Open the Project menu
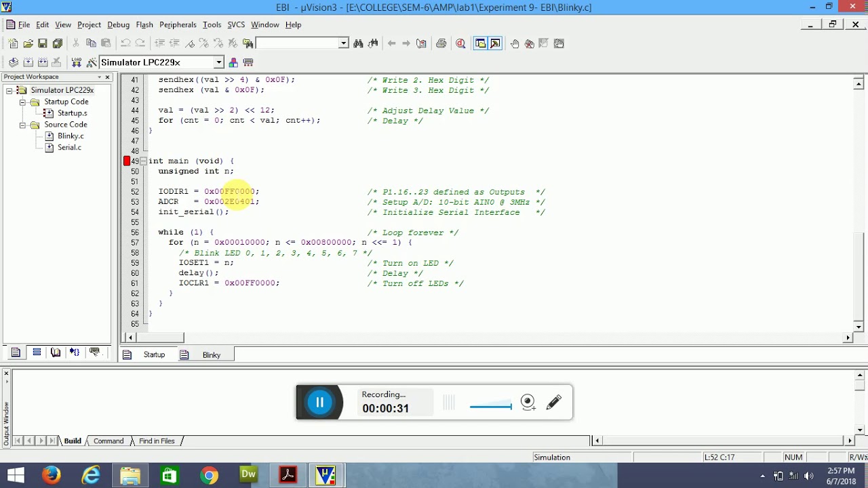This screenshot has height=488, width=868. point(89,24)
